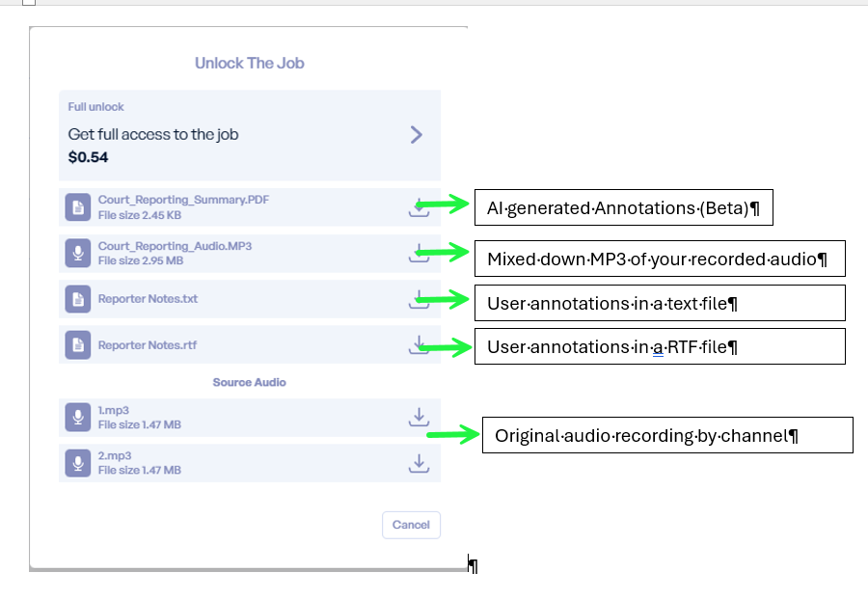Click the 'Mixed down MP3' text box
Screen dimensions: 868x600
click(x=659, y=259)
